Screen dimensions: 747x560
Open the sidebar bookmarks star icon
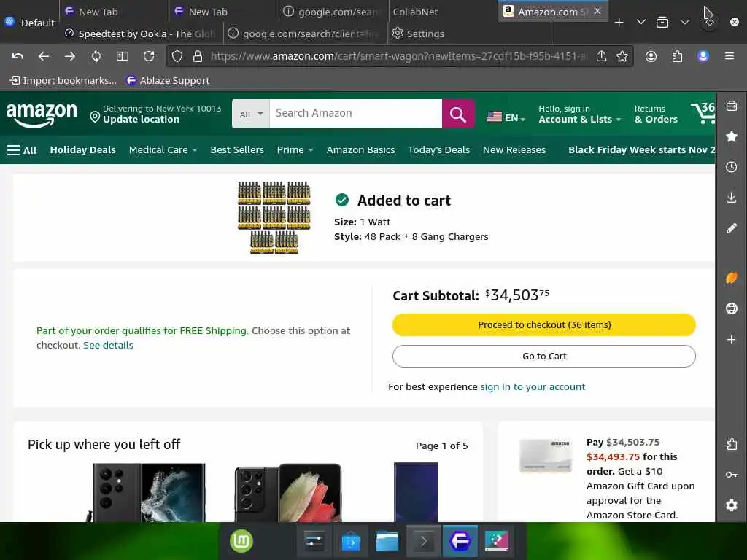pyautogui.click(x=731, y=136)
